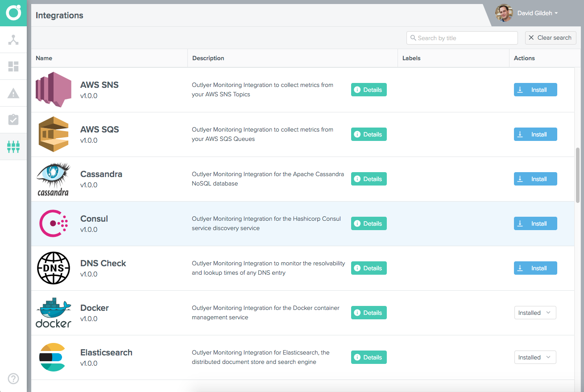This screenshot has width=584, height=392.
Task: Click the AWS SNS logo
Action: 54,90
